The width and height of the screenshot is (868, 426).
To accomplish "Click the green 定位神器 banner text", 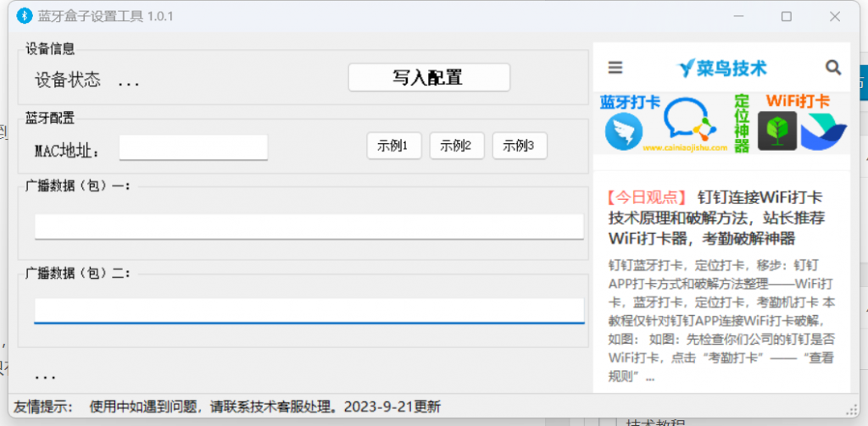I will point(742,124).
